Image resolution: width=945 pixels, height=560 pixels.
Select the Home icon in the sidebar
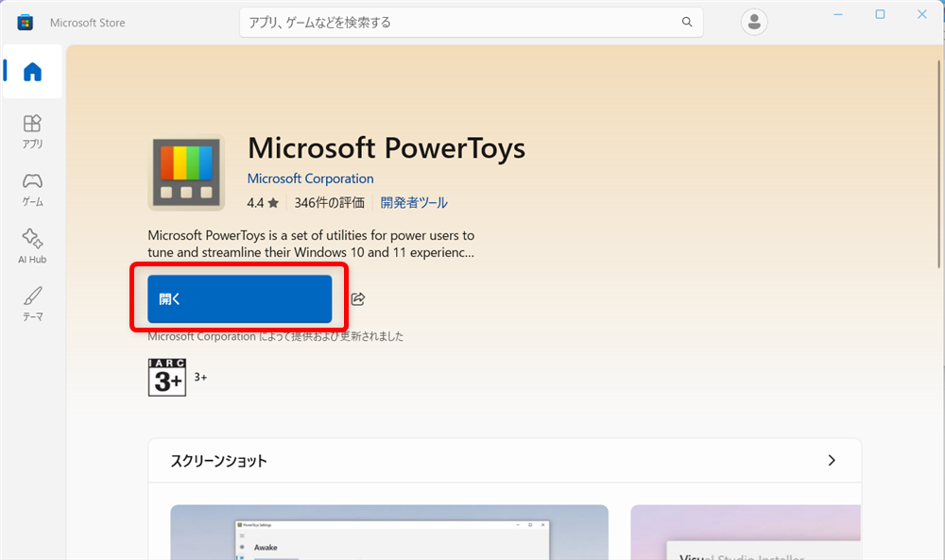click(x=32, y=71)
